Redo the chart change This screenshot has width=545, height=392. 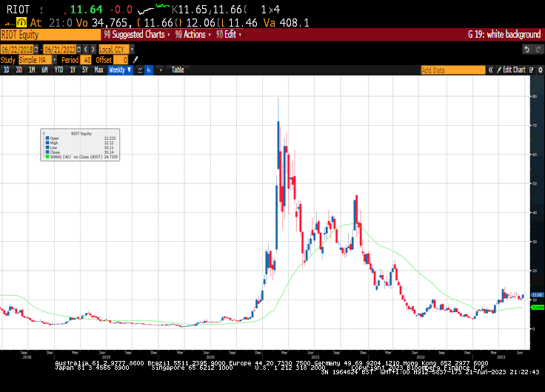click(538, 50)
